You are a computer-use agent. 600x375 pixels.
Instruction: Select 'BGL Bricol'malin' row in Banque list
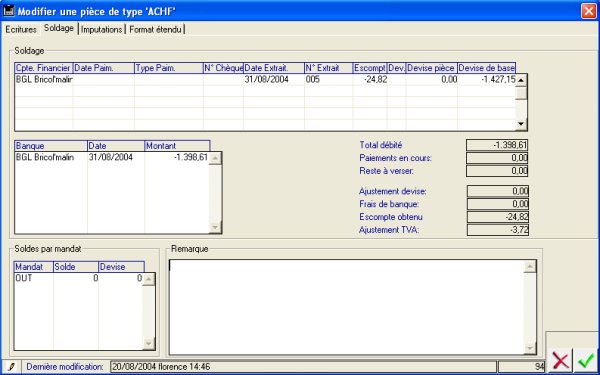tap(112, 157)
